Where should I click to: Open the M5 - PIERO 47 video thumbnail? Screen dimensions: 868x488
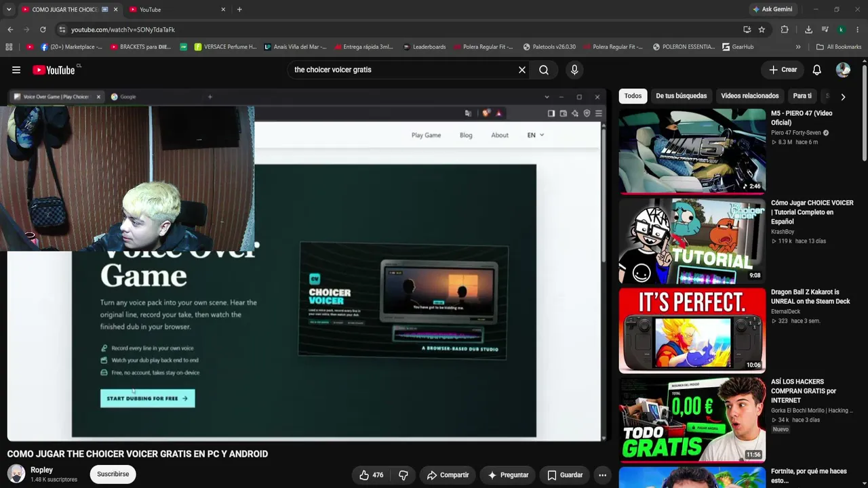tap(692, 151)
